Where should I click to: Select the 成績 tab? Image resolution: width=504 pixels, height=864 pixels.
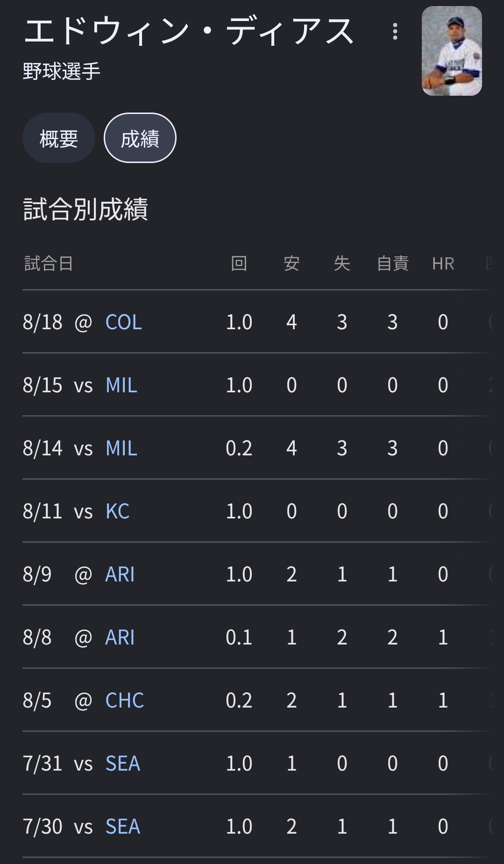click(140, 138)
